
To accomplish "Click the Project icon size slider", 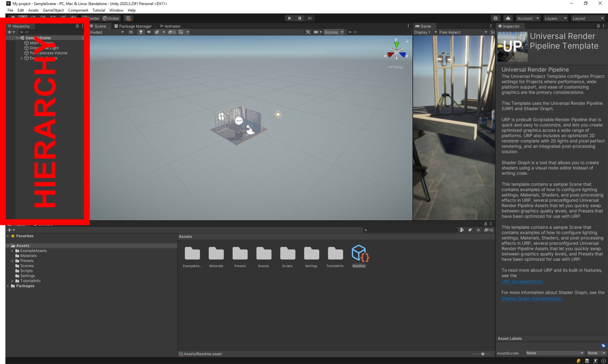I will pos(482,354).
